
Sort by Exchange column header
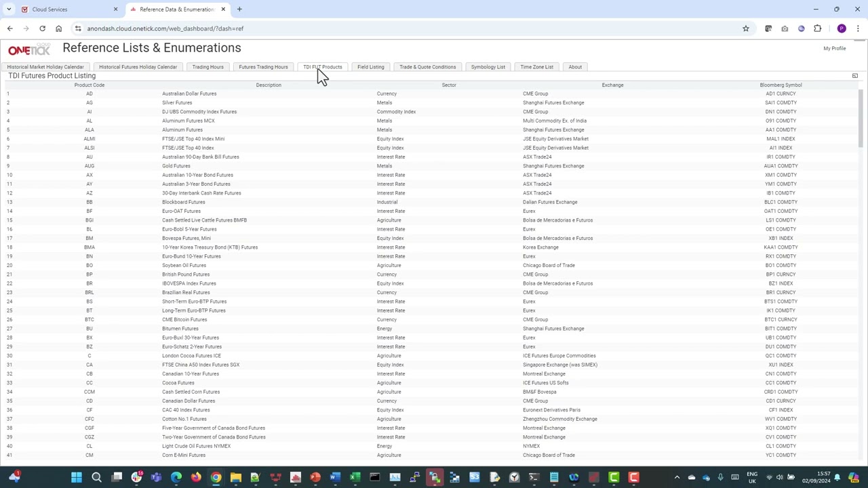[x=612, y=85]
